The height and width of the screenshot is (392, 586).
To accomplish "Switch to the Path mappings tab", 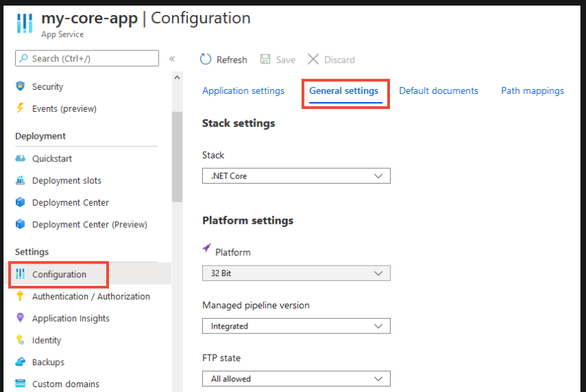I will point(532,91).
